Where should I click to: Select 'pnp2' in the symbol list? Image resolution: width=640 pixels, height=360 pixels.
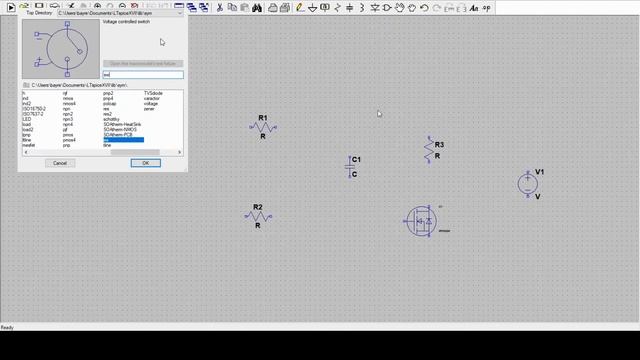pos(108,93)
